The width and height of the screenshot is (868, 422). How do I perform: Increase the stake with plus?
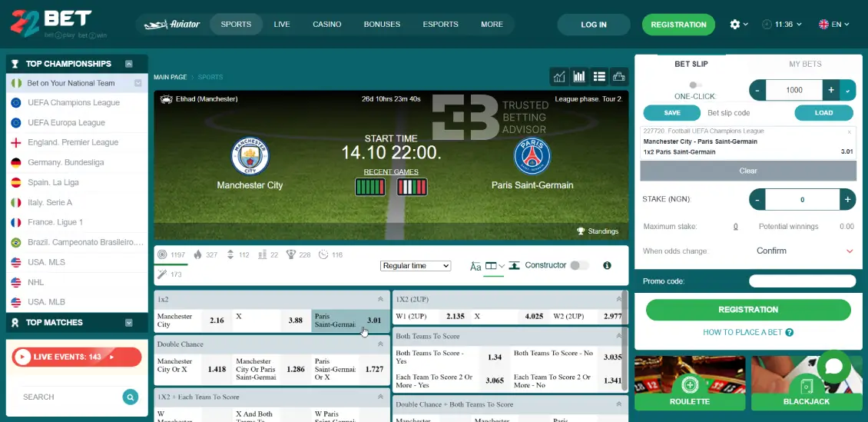tap(847, 199)
